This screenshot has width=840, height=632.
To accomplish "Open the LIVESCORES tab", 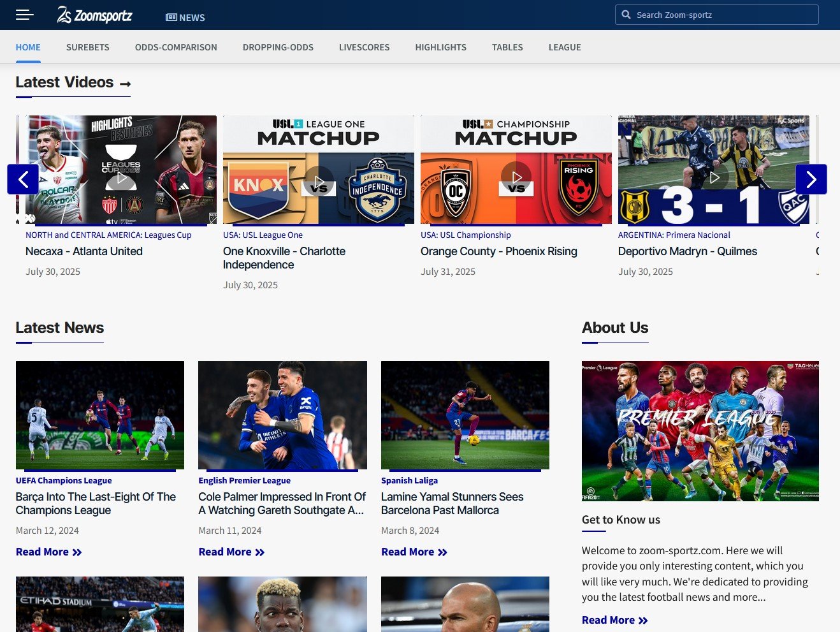I will click(364, 47).
